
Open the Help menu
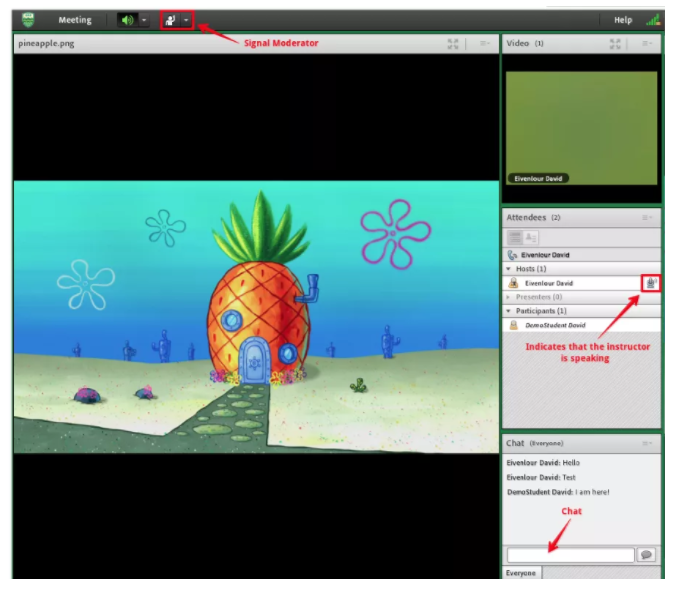[623, 20]
